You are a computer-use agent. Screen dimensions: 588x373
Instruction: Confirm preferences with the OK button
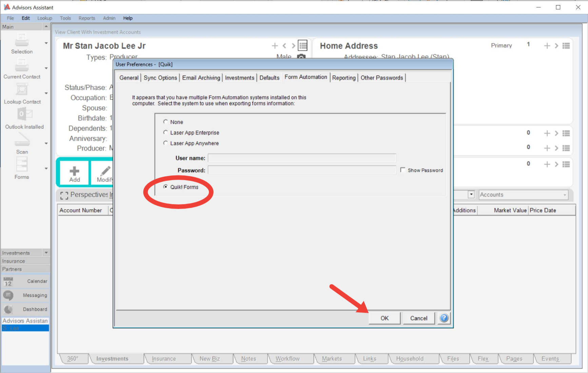pos(385,318)
